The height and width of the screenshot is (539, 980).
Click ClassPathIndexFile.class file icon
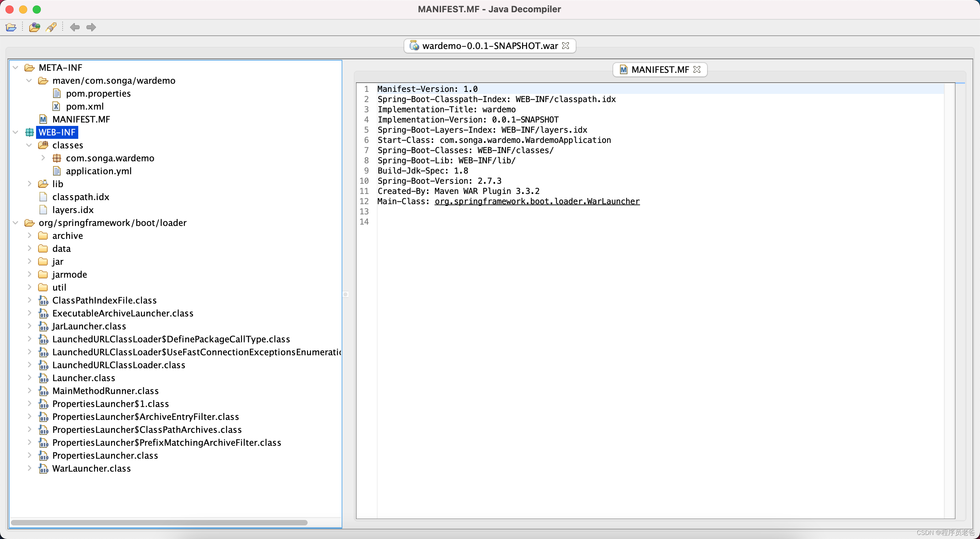43,300
